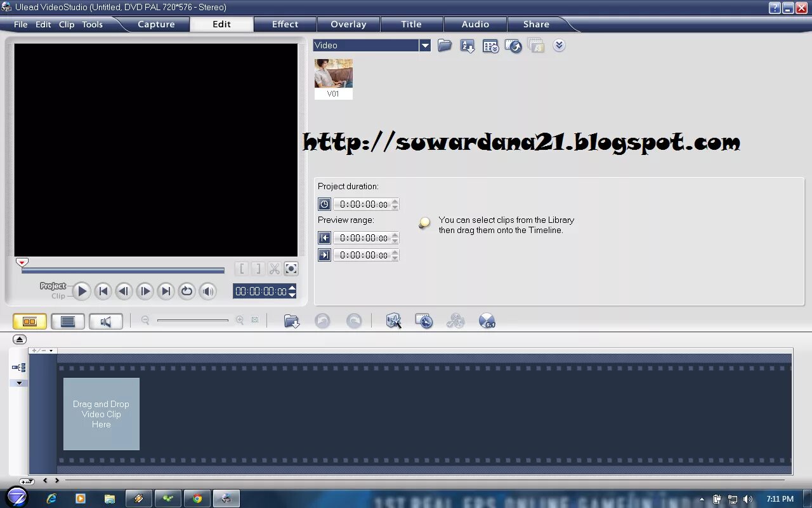The height and width of the screenshot is (508, 812).
Task: Step to the previous frame
Action: (124, 291)
